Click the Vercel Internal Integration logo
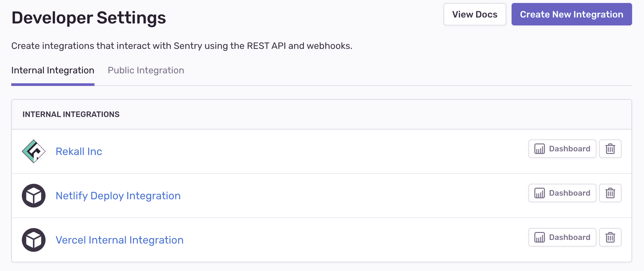This screenshot has width=644, height=271. [x=33, y=240]
